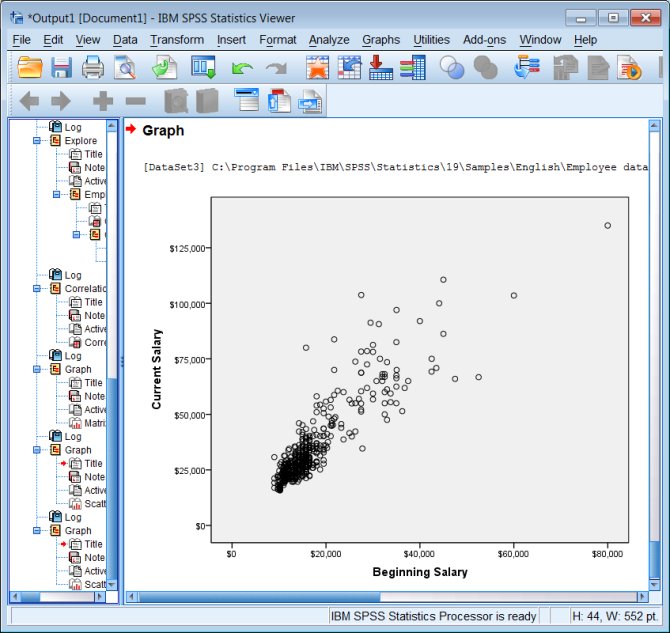Click the Collapse minus icon

(x=135, y=101)
